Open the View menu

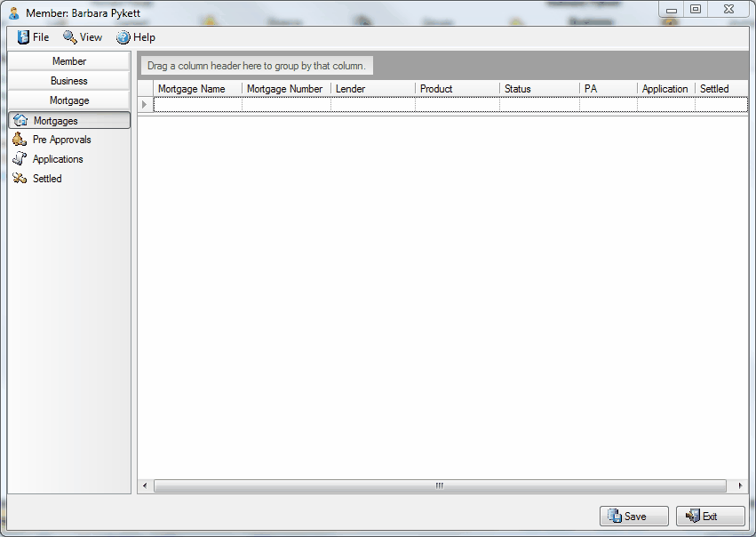click(83, 37)
